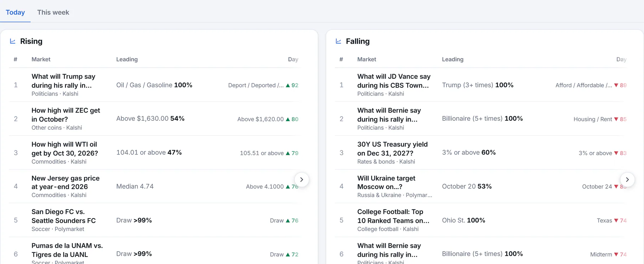Click 'Oil / Gas / Gasoline 100%' leading value

point(154,85)
